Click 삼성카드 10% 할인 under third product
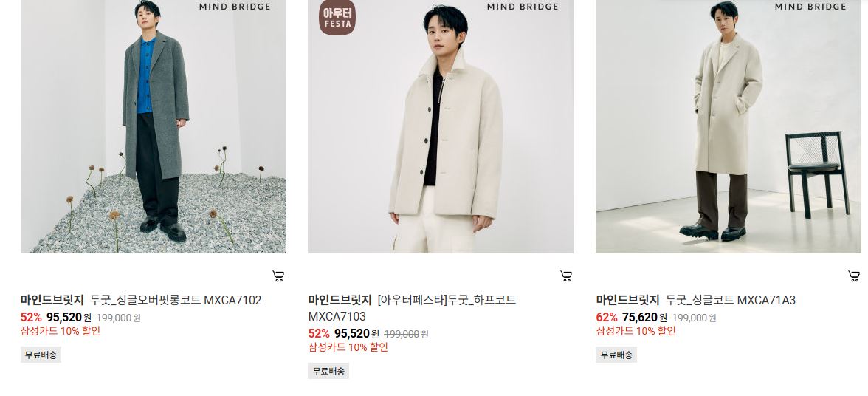 [x=636, y=331]
